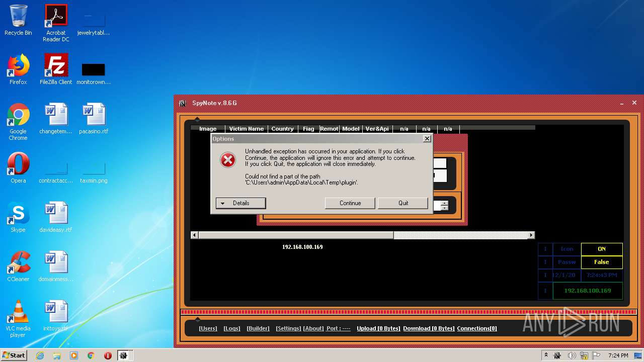Launch CCleaner from the desktop
The image size is (644, 362).
click(18, 266)
